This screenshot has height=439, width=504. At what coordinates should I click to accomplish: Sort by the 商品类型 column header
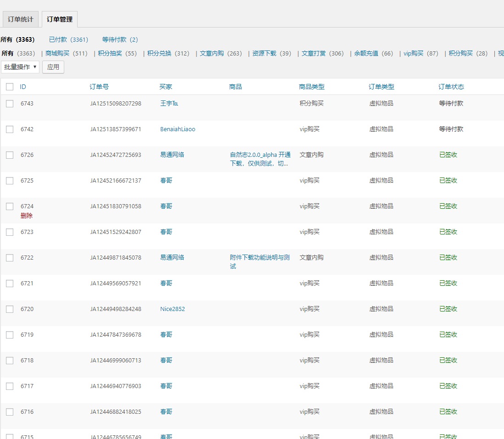pyautogui.click(x=312, y=87)
